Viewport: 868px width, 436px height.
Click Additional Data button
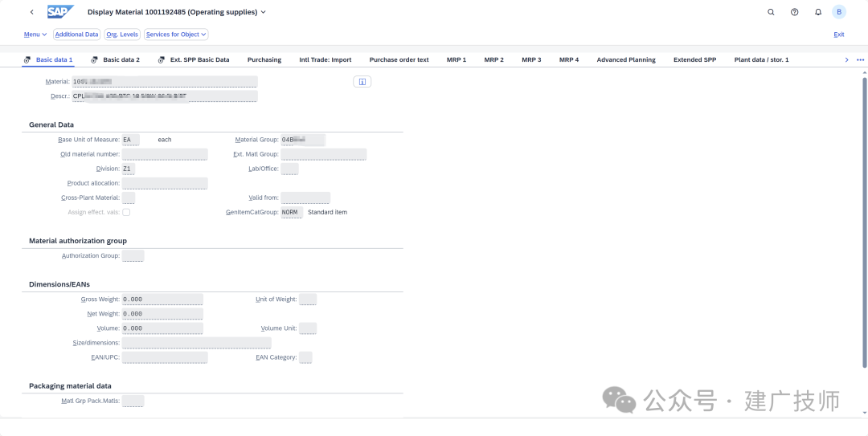coord(76,35)
